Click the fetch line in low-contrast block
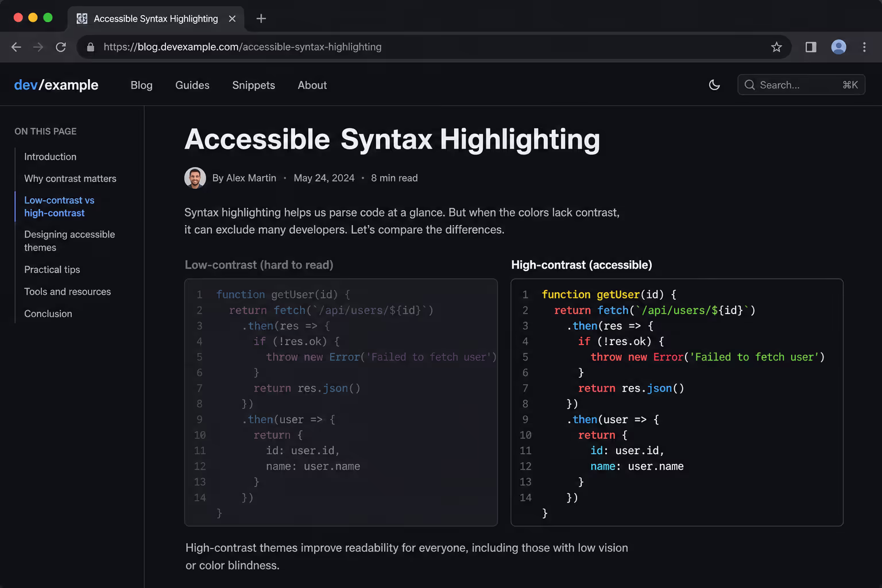Viewport: 882px width, 588px height. tap(331, 311)
